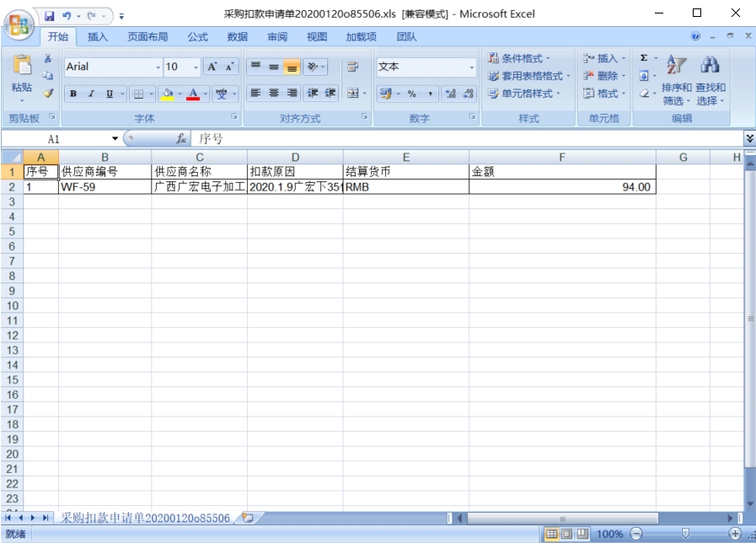Click the Cut scissors icon
This screenshot has width=756, height=543.
coord(48,59)
